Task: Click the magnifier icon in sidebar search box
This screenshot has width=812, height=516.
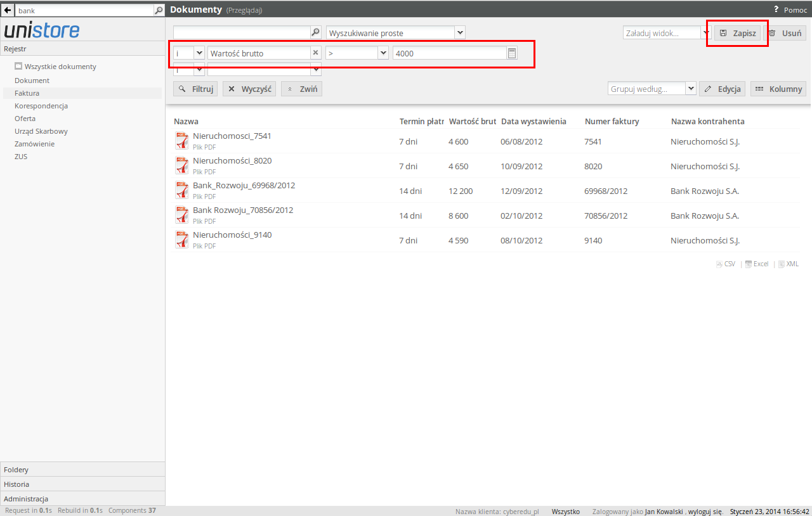Action: pos(159,10)
